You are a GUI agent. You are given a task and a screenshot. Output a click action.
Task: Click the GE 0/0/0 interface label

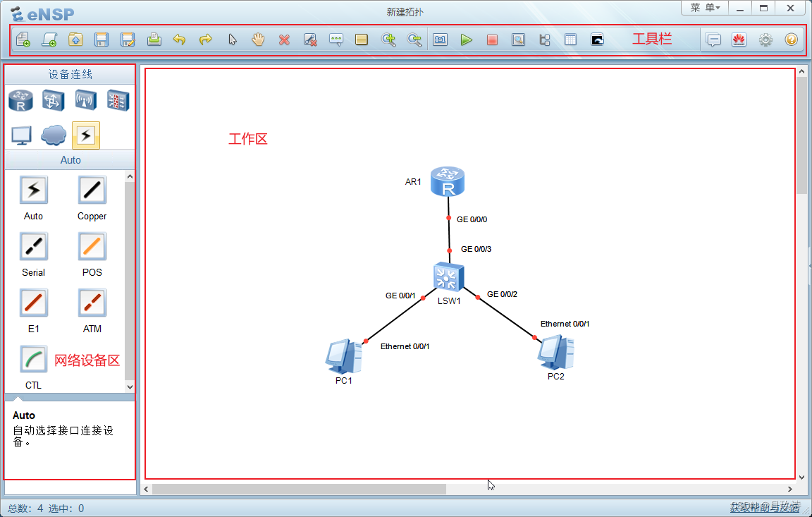point(472,219)
